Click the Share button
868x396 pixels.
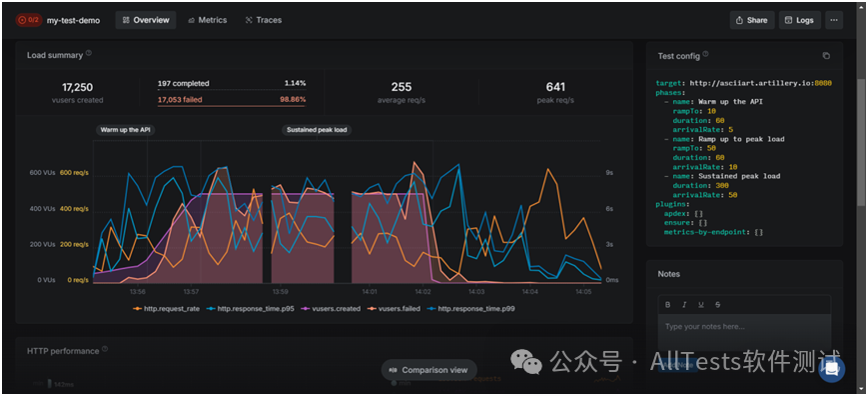pos(752,20)
